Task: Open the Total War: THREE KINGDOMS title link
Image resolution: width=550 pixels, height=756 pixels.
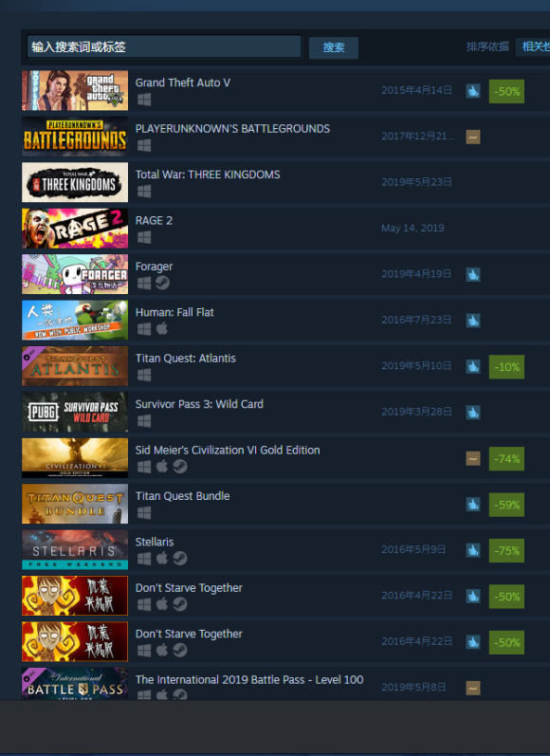Action: point(208,175)
